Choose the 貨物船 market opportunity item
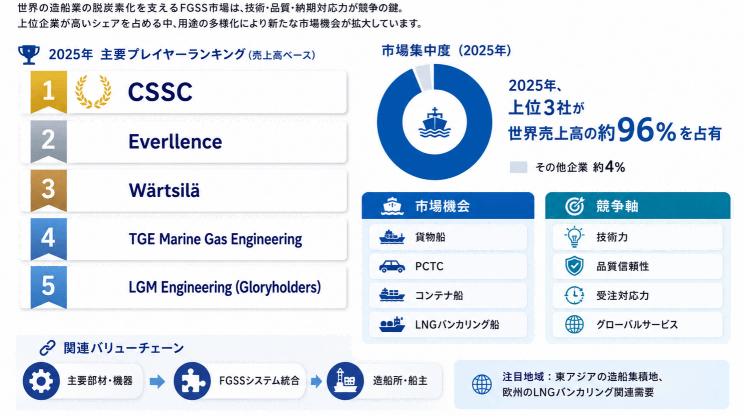 448,237
